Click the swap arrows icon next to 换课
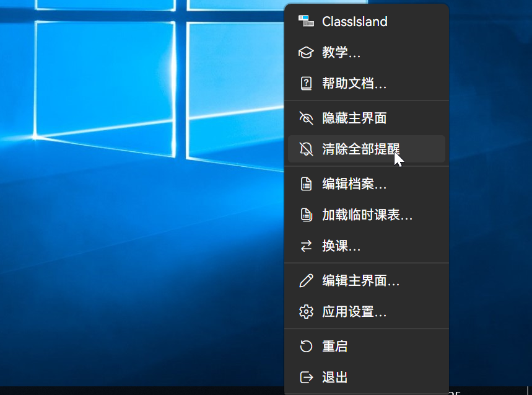Viewport: 532px width, 395px height. coord(306,246)
